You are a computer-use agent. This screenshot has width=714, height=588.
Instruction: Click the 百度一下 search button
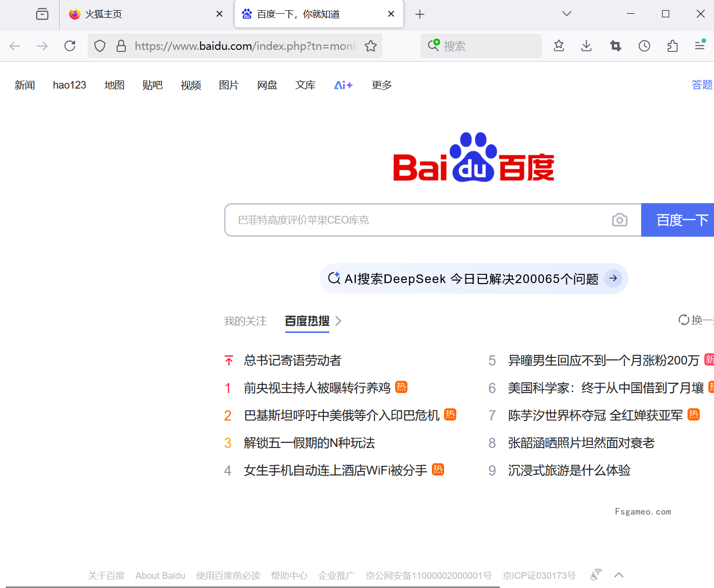pos(682,220)
